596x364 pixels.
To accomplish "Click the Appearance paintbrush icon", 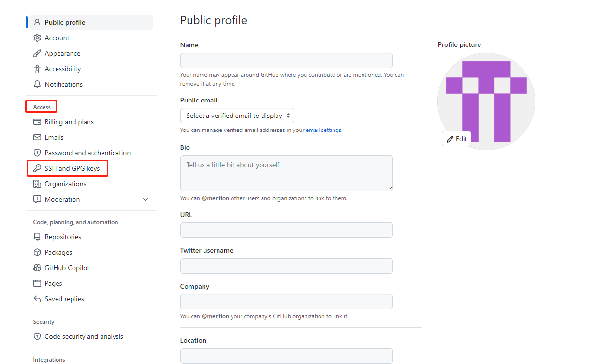I will coord(37,53).
